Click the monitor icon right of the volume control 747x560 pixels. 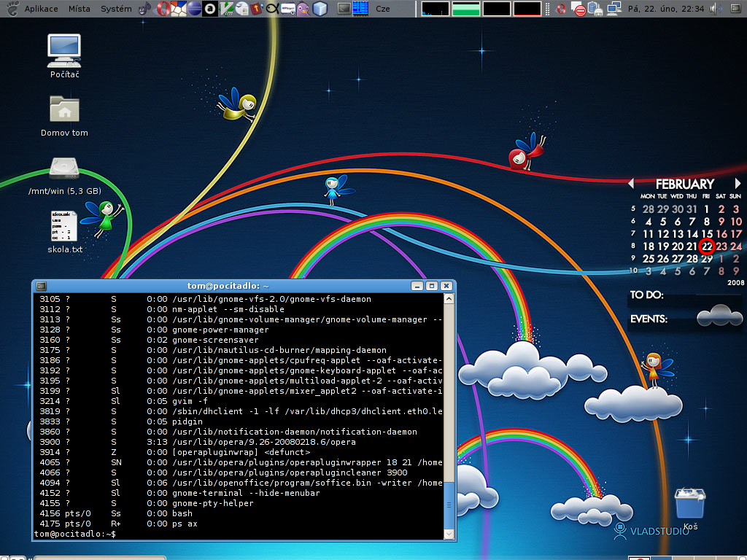(x=735, y=9)
